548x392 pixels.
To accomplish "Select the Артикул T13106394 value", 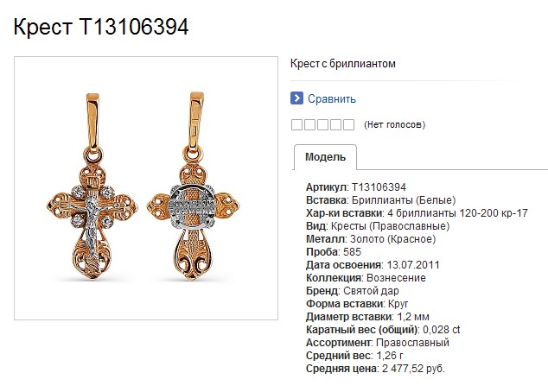I will 379,187.
